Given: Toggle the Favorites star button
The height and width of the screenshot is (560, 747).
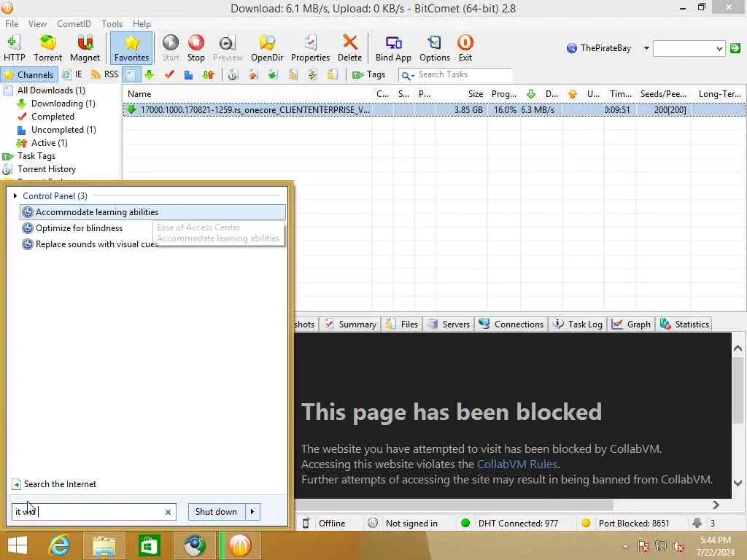Looking at the screenshot, I should point(131,48).
